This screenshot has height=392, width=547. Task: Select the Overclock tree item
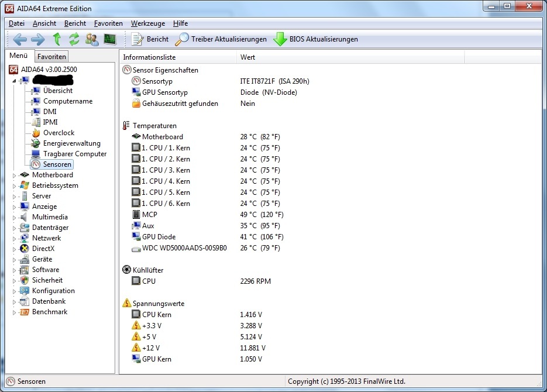coord(59,133)
